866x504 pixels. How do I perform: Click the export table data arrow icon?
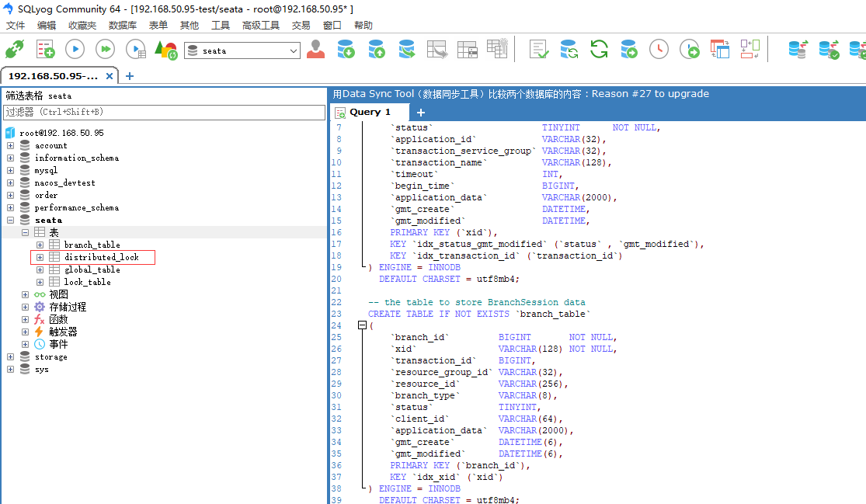[x=437, y=49]
